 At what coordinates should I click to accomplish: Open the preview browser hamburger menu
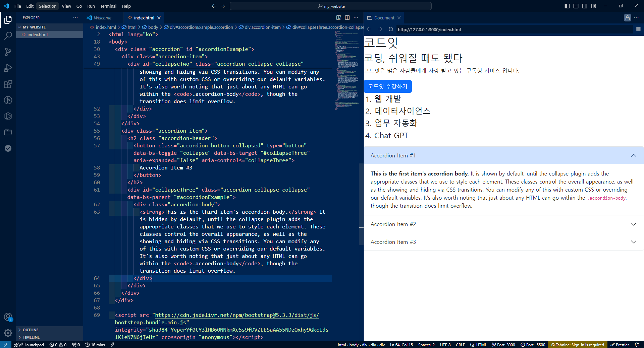638,29
